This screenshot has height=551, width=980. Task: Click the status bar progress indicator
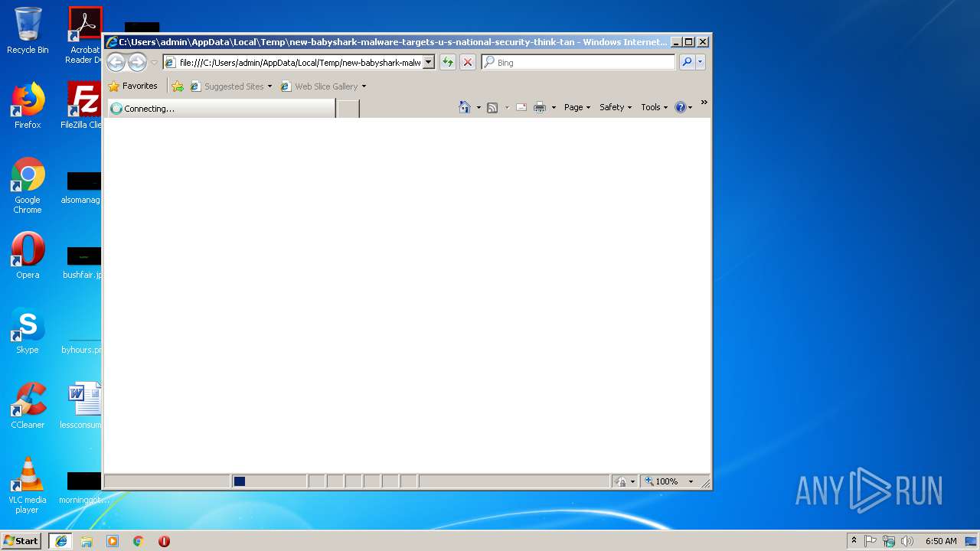click(x=269, y=481)
